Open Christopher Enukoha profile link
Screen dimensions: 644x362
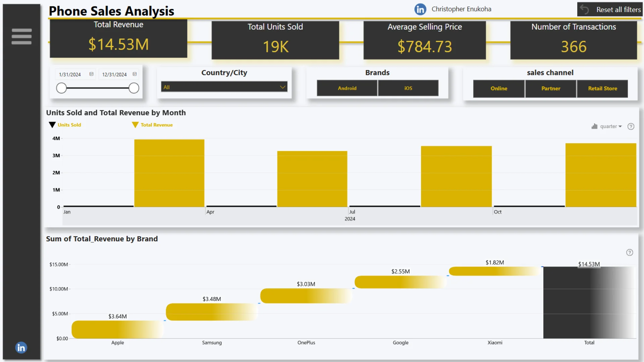461,9
